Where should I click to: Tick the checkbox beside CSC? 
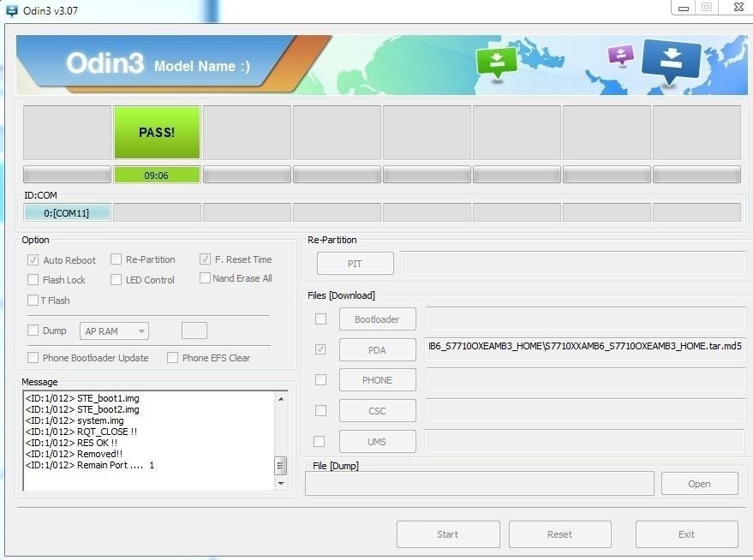pos(320,411)
